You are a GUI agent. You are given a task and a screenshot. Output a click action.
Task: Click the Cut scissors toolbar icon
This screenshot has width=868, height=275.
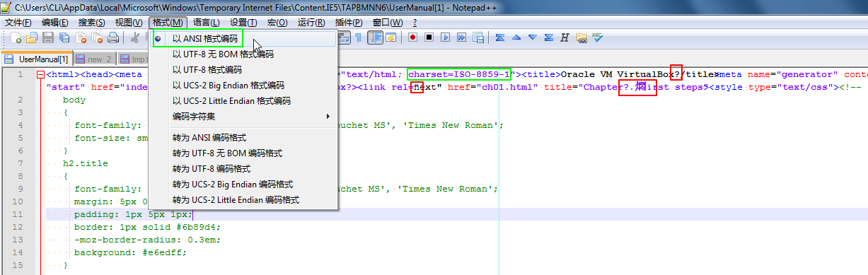coord(135,37)
